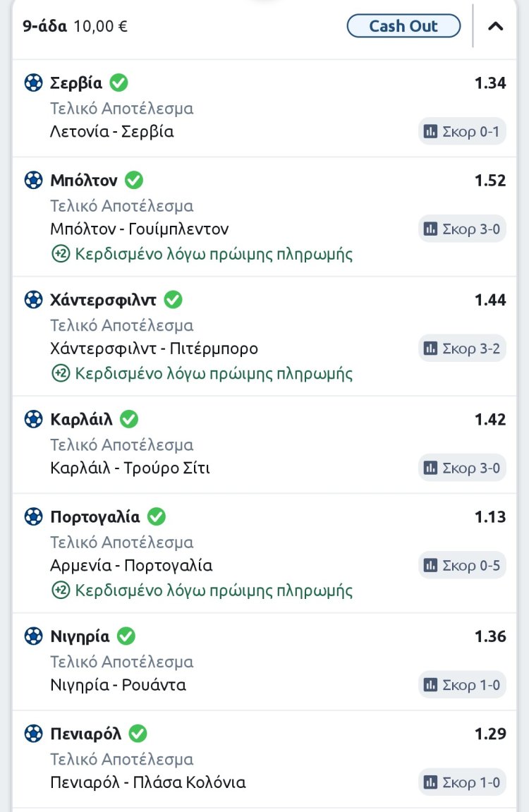Click the football icon beside Πορτογαλία
This screenshot has height=812, width=529.
pos(33,517)
